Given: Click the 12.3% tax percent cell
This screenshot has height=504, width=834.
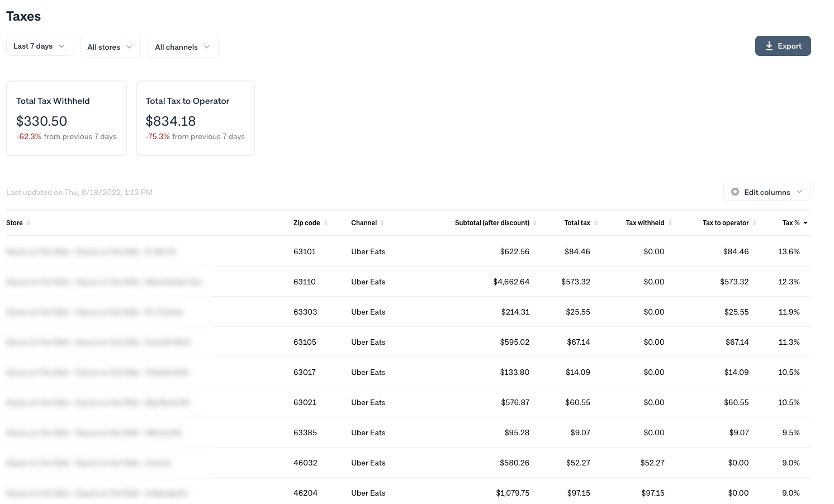Looking at the screenshot, I should point(789,282).
